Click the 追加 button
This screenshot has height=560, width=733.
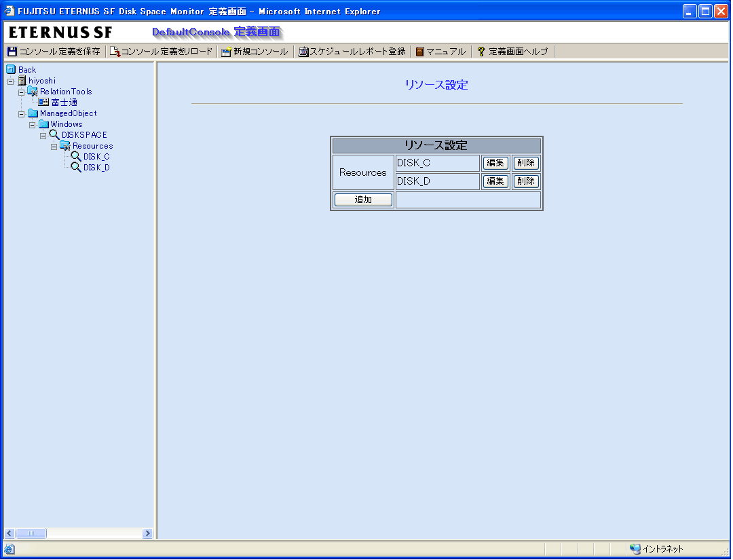click(x=363, y=200)
